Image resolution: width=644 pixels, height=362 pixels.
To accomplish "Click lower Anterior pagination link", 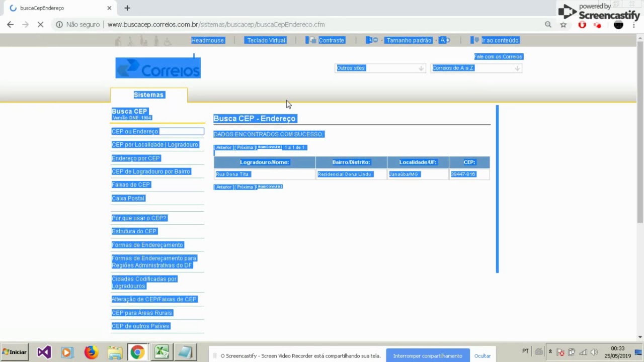I will coord(224,187).
